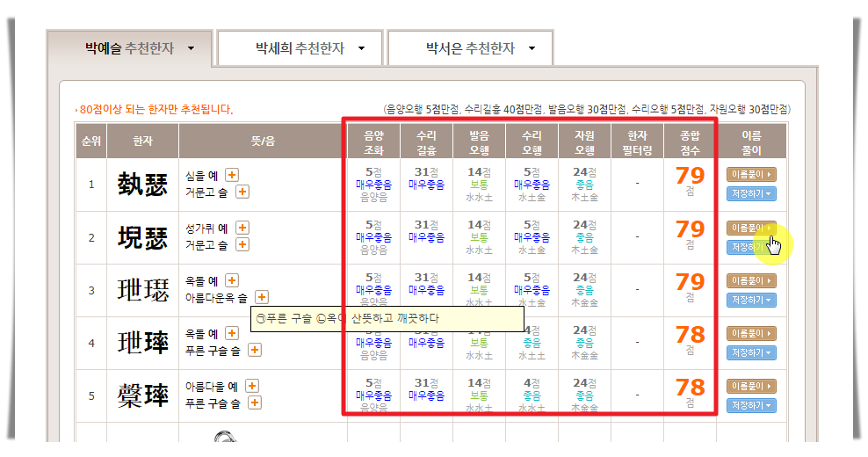The width and height of the screenshot is (868, 457).
Task: Expand the plus icon next to 푸른 구슬 슬 in row 5
Action: 255,403
